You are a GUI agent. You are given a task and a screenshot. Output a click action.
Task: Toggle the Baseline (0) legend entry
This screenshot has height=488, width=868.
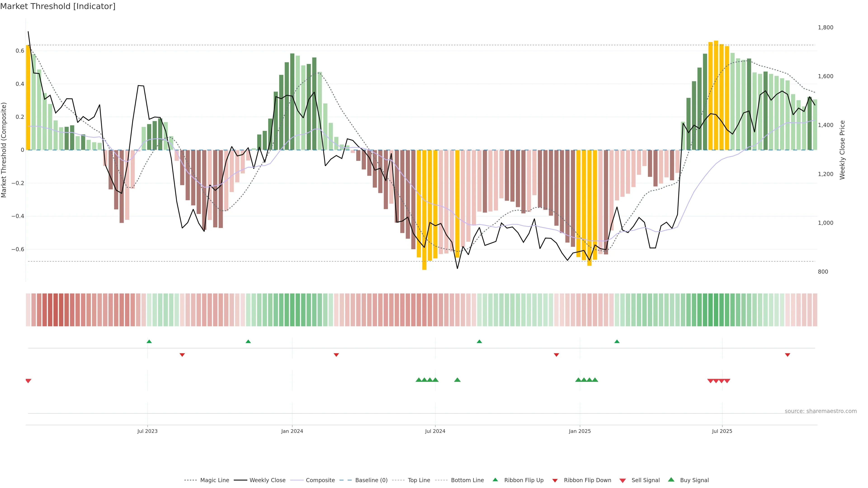point(371,480)
